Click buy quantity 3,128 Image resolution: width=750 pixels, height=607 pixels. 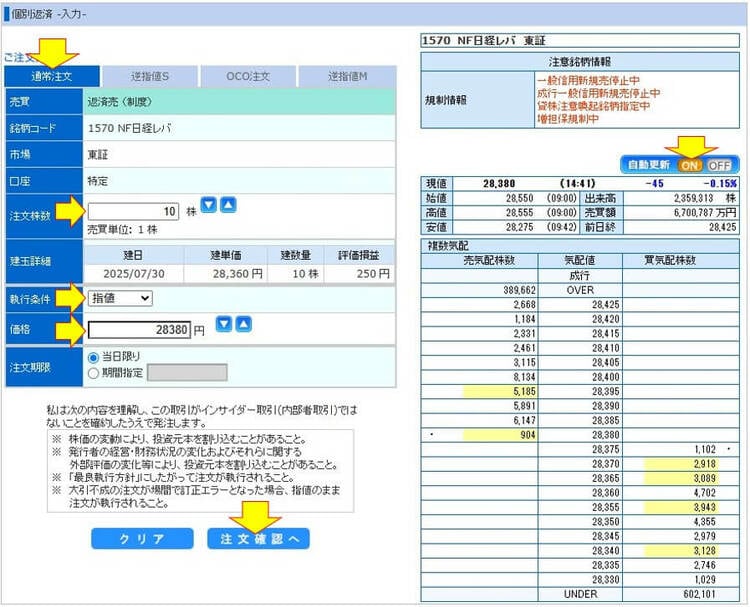pyautogui.click(x=705, y=551)
